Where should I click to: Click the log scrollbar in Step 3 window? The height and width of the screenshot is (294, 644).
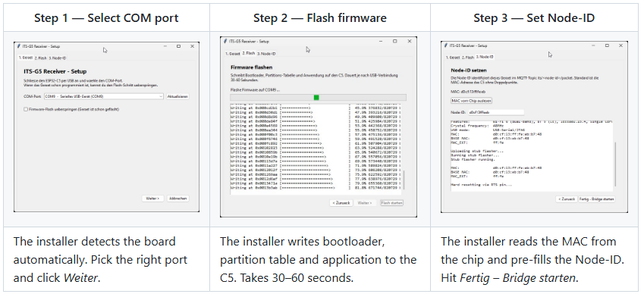pos(615,164)
